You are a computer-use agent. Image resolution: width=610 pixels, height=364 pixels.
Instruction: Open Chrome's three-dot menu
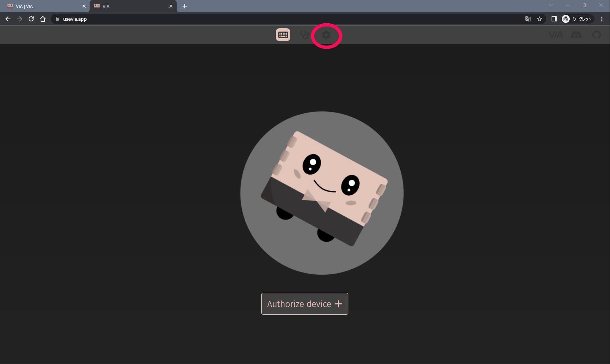click(602, 19)
